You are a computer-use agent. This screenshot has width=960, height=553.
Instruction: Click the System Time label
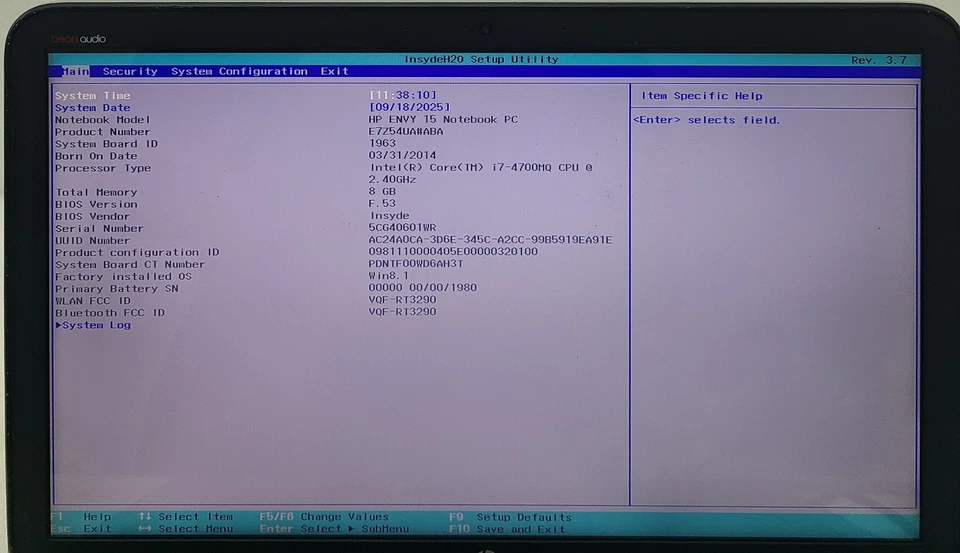[x=92, y=96]
